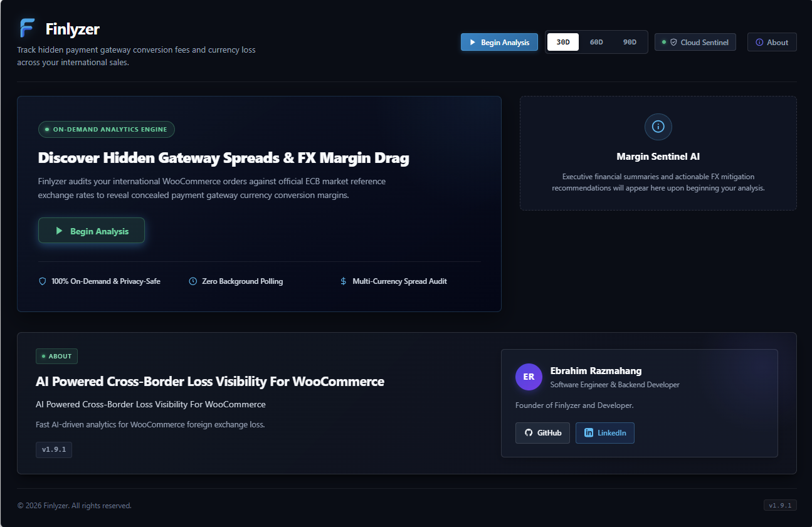Viewport: 812px width, 527px height.
Task: Switch period to 90D
Action: (x=630, y=42)
